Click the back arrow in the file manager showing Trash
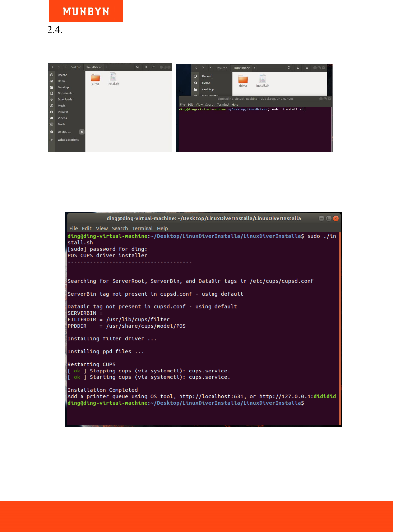393x532 pixels. click(53, 67)
